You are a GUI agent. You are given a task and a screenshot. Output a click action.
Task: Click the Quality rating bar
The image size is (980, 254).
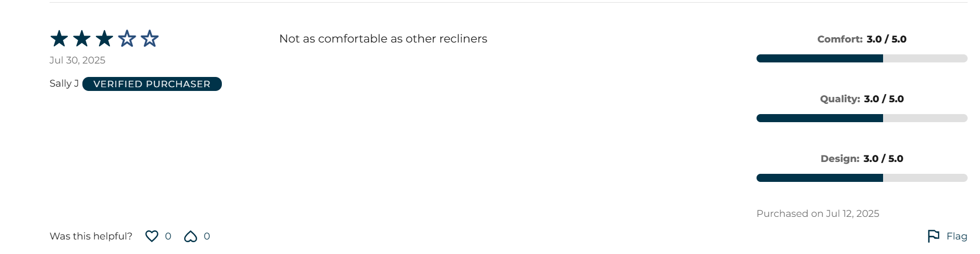coord(862,118)
